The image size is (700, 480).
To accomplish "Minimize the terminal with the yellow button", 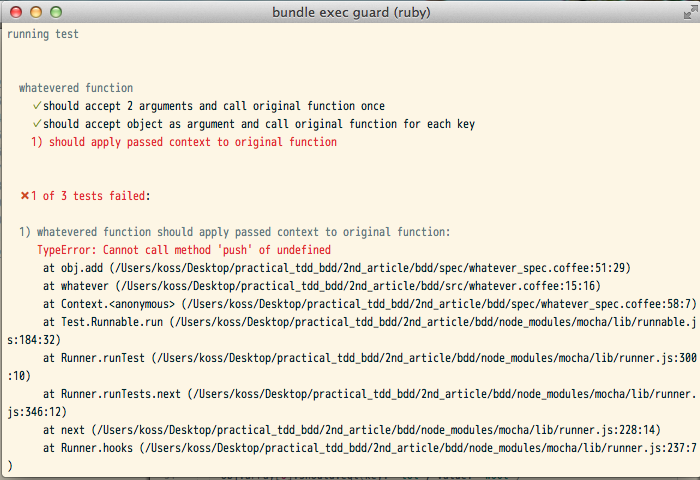I will [x=36, y=12].
